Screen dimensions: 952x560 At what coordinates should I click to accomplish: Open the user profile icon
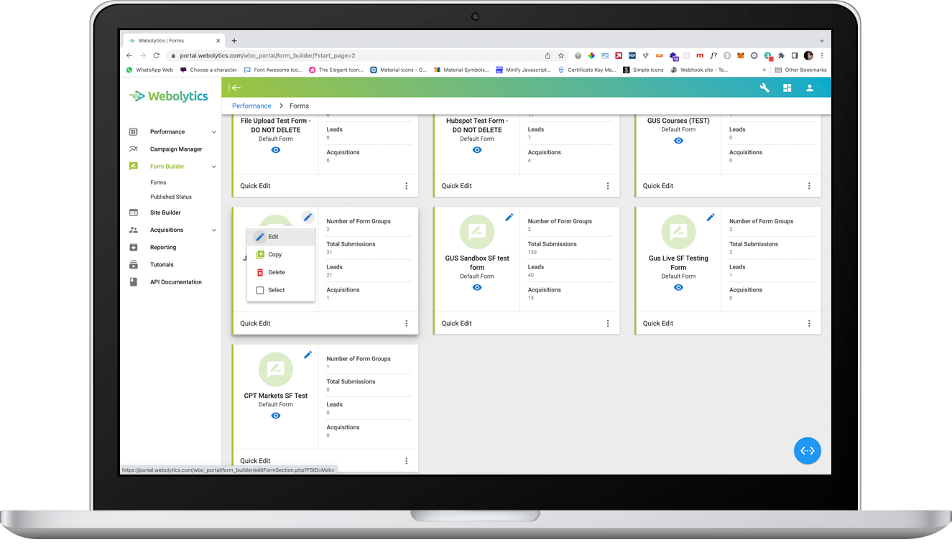pos(810,88)
